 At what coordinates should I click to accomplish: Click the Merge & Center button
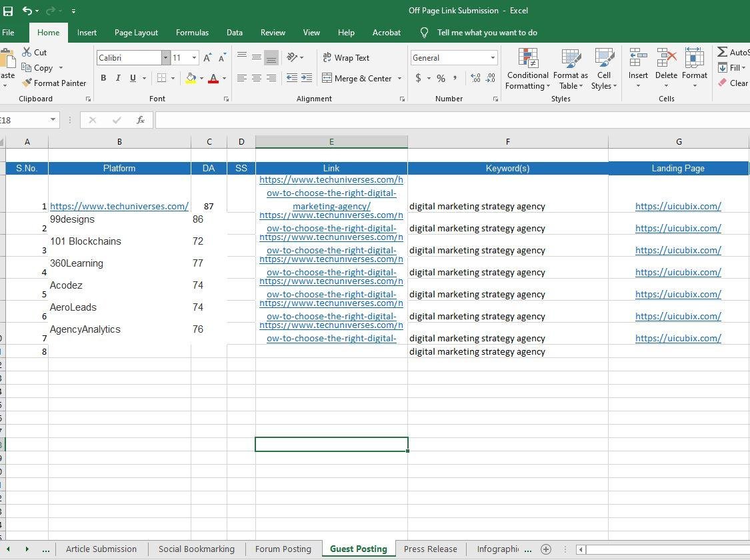pyautogui.click(x=357, y=78)
